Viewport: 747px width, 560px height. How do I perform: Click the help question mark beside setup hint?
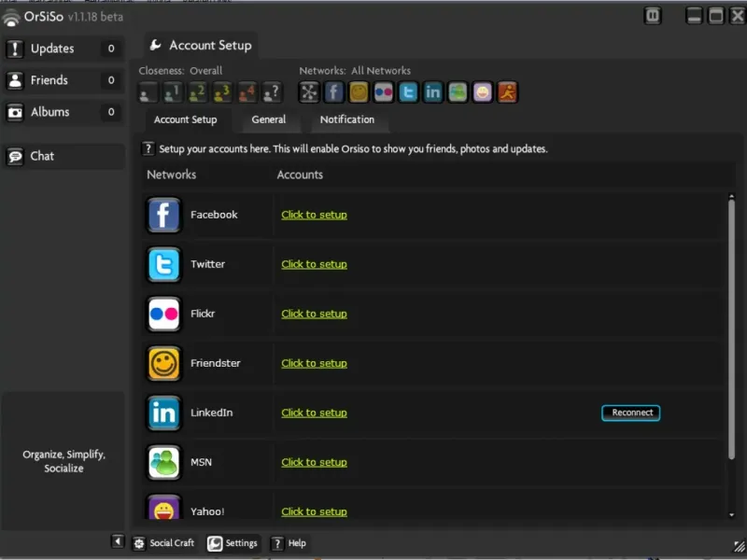click(x=148, y=148)
